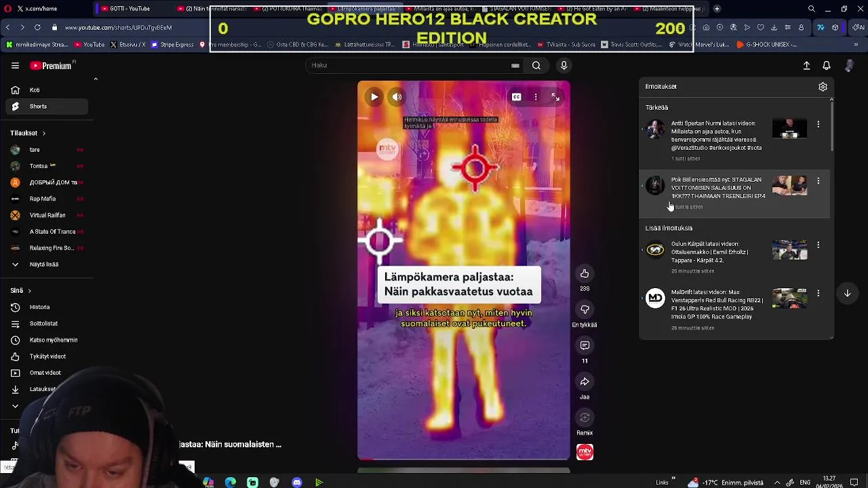Click the ENG language indicator in tray
The image size is (868, 488).
point(805,483)
